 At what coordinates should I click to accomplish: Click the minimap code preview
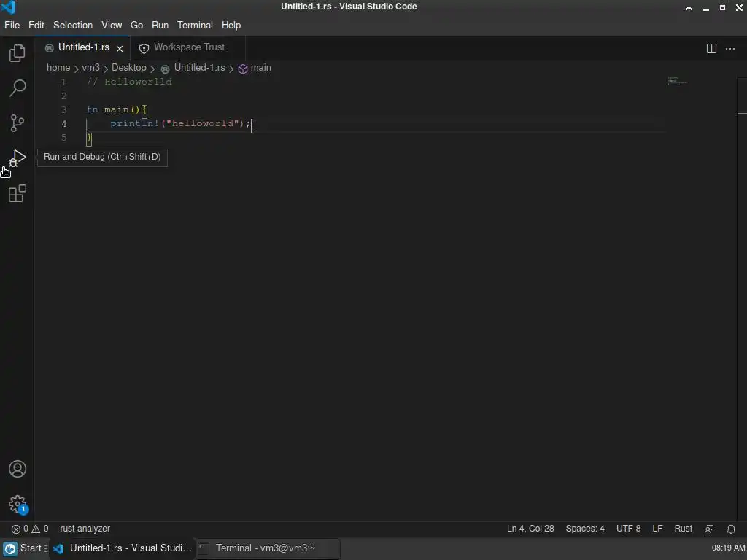[678, 80]
